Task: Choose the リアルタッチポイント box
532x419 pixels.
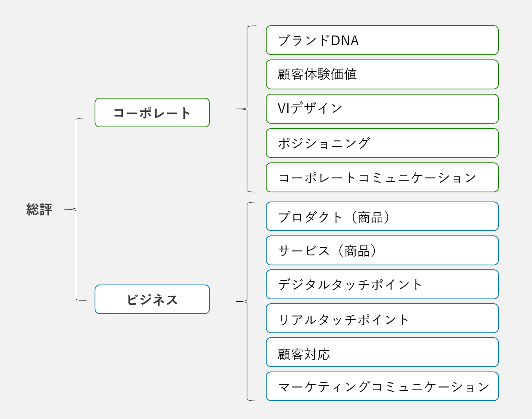Action: tap(382, 318)
